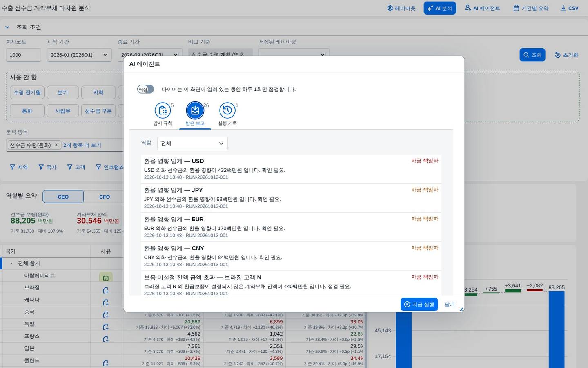Viewport: 588px width, 368px height.
Task: Open the 국가 filter
Action: [x=47, y=167]
